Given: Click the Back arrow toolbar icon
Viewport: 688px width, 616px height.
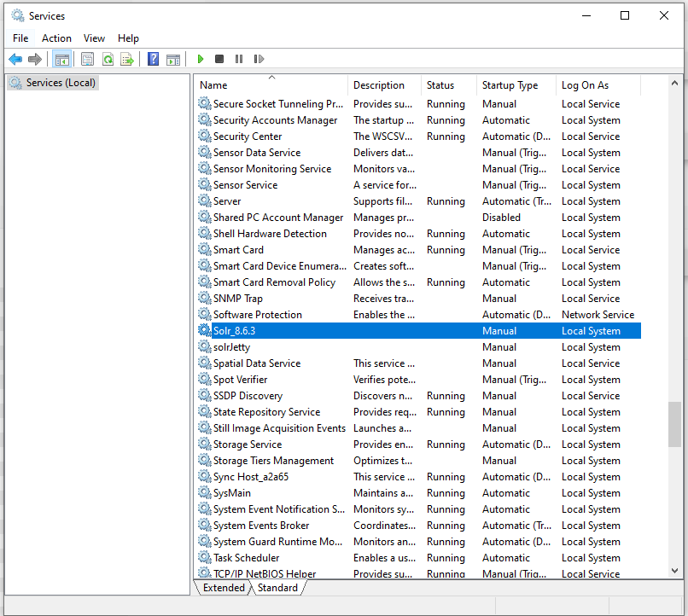Looking at the screenshot, I should point(15,59).
